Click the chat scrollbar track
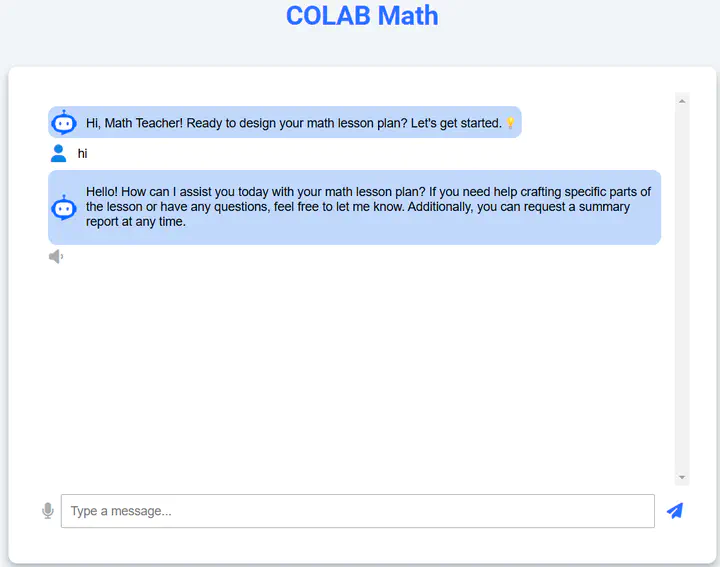Image resolution: width=720 pixels, height=567 pixels. (x=682, y=289)
